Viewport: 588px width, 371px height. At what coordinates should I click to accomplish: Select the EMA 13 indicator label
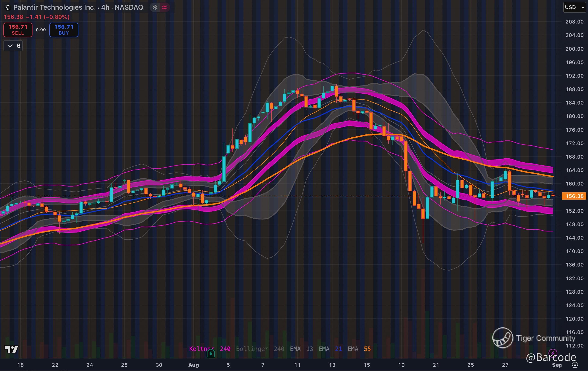[x=301, y=349]
